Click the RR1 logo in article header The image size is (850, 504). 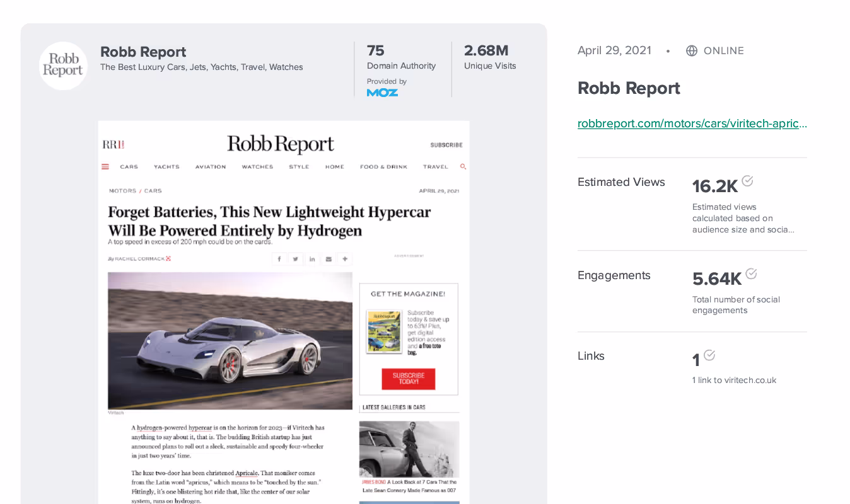click(x=114, y=144)
